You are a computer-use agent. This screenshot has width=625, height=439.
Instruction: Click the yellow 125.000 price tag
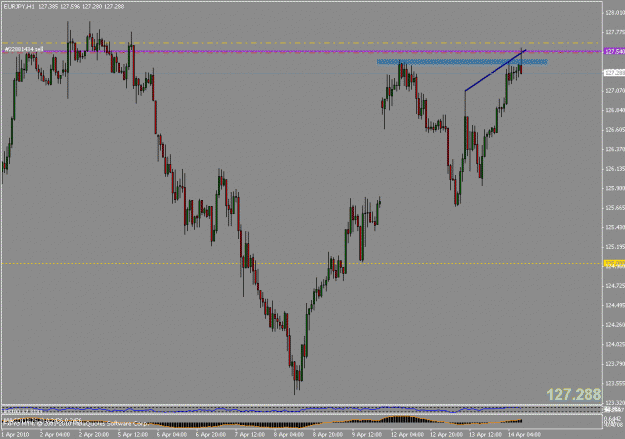614,263
